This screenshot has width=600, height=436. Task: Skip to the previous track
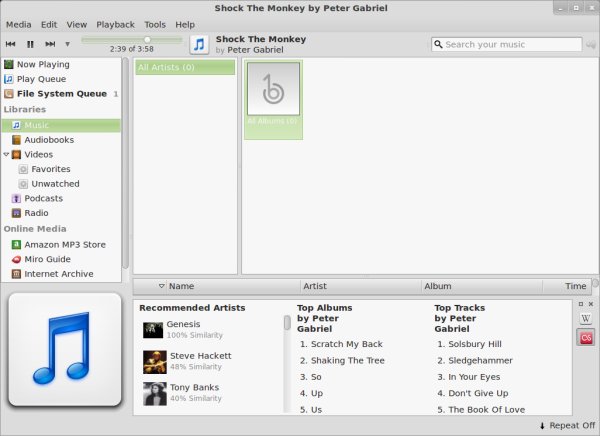tap(10, 44)
